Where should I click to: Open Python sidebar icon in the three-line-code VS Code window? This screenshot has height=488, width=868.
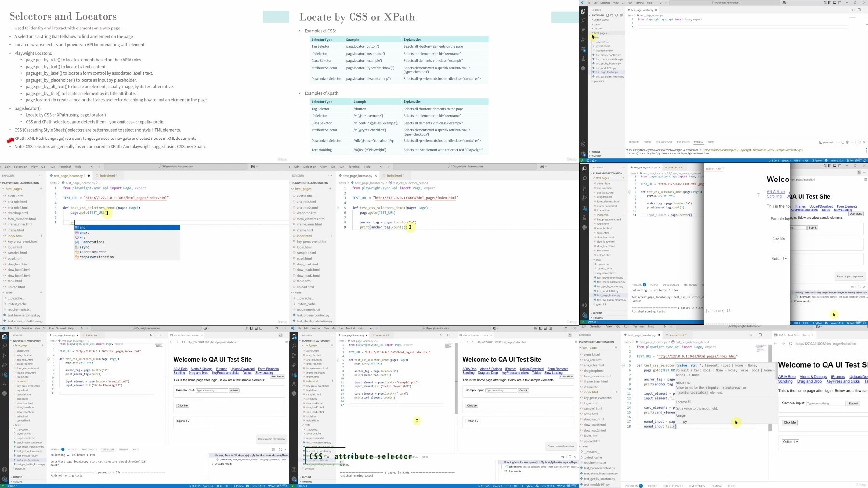pyautogui.click(x=583, y=69)
